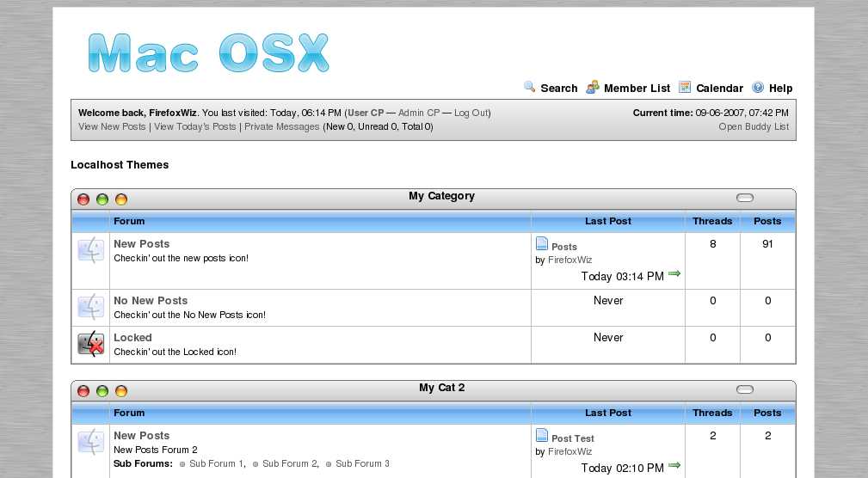Click the green arrow beside Today 02:10 PM
868x478 pixels.
pos(674,466)
